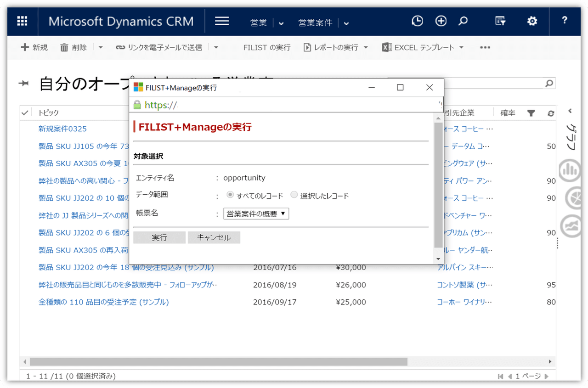
Task: Select 営業 area in nav bar
Action: click(x=259, y=22)
